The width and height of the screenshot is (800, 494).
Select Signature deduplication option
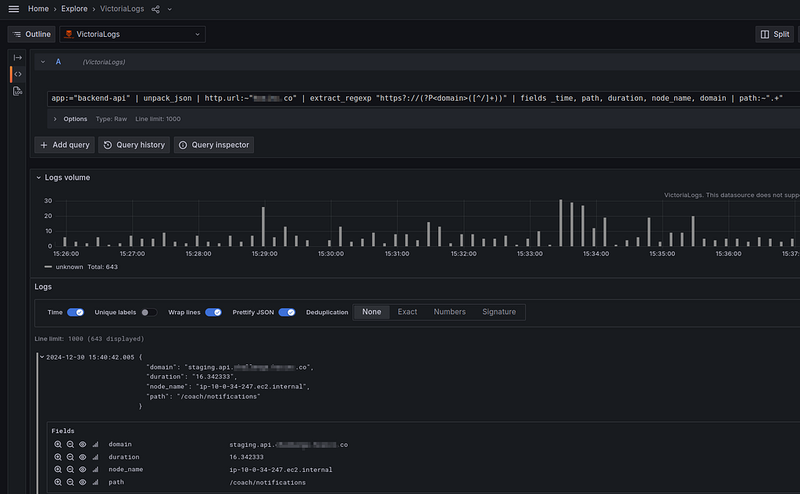click(x=499, y=312)
